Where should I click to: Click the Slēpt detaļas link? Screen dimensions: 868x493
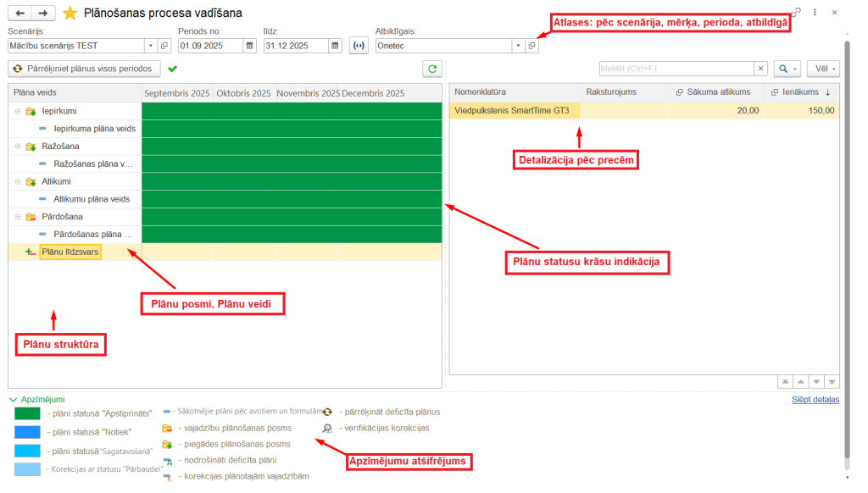coord(815,399)
